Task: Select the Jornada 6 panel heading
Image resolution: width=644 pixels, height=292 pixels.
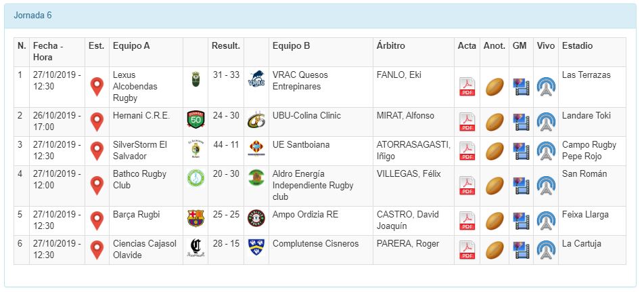Action: (32, 15)
